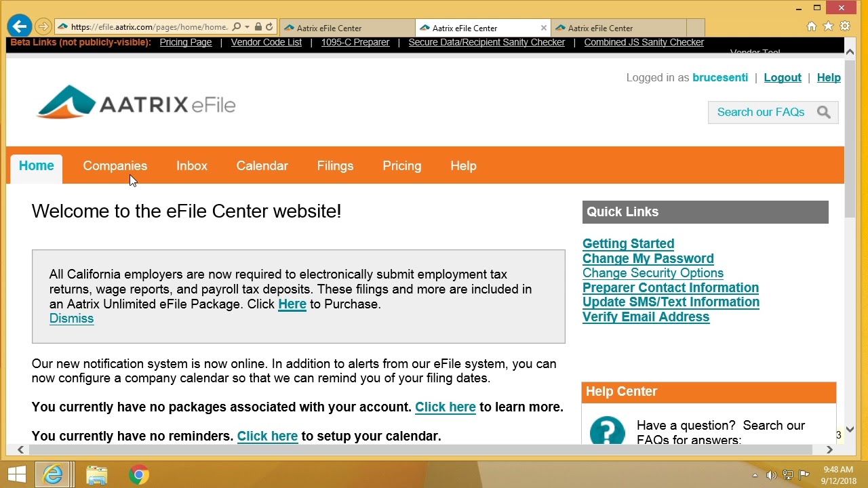Click here to learn more about packages

(x=446, y=407)
